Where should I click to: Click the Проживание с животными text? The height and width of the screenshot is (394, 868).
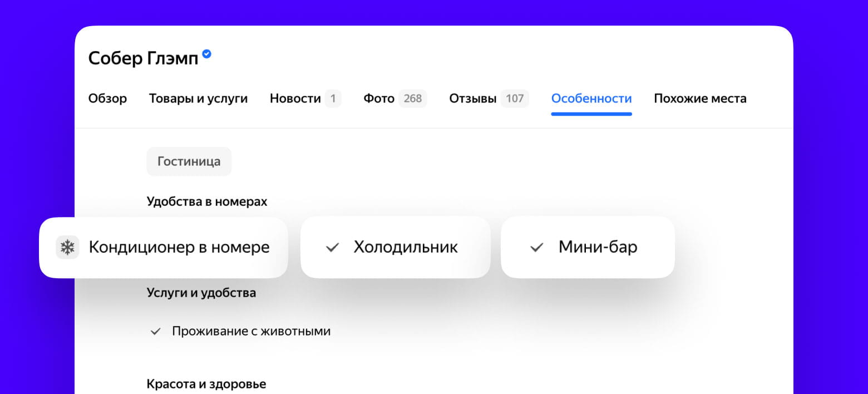coord(251,332)
